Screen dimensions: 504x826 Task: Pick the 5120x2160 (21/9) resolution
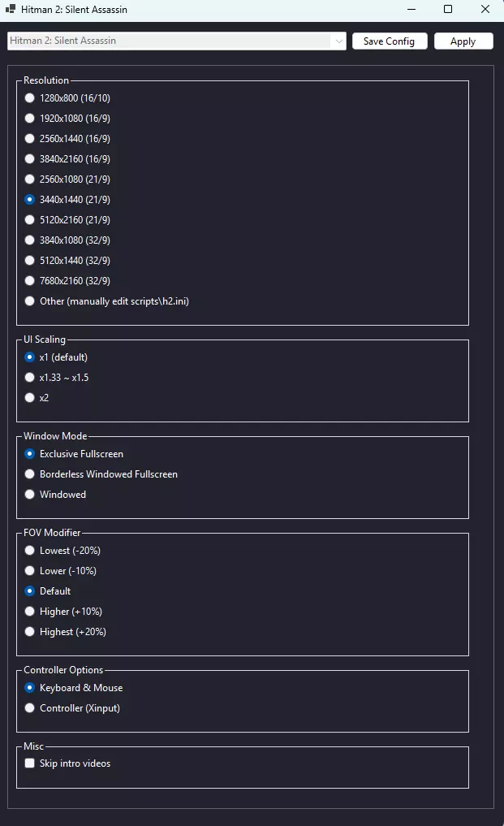coord(30,220)
